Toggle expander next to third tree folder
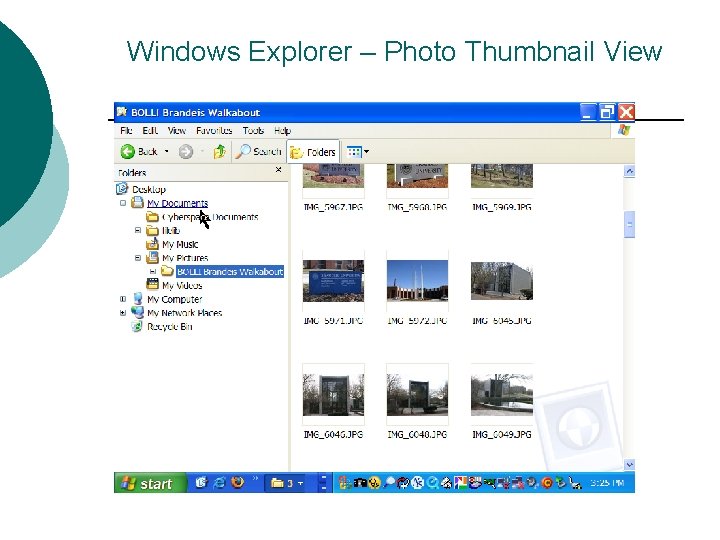This screenshot has width=720, height=540. coord(138,231)
